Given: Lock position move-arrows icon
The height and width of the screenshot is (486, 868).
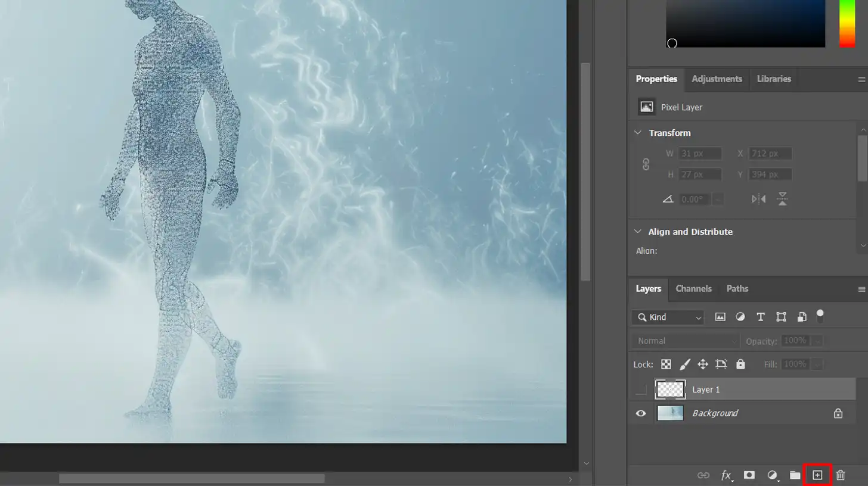Looking at the screenshot, I should click(703, 364).
